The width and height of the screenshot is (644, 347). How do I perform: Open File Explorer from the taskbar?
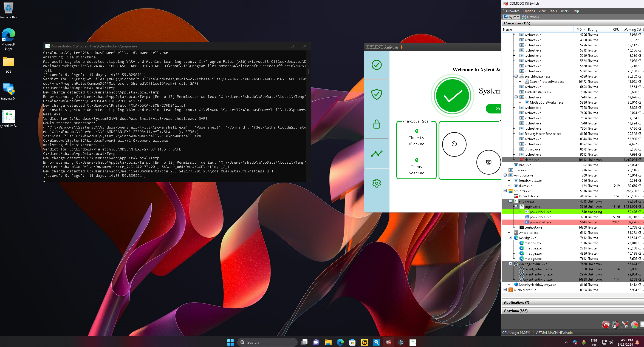pyautogui.click(x=328, y=342)
